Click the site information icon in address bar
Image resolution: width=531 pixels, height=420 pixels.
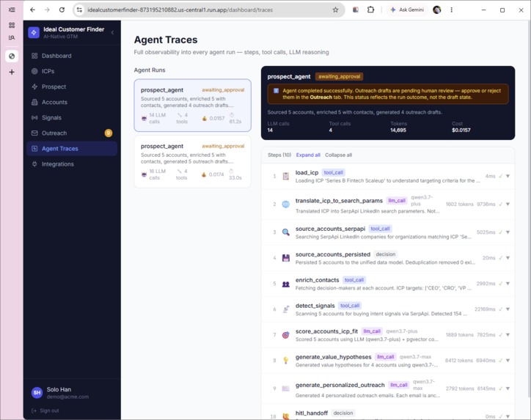click(79, 10)
